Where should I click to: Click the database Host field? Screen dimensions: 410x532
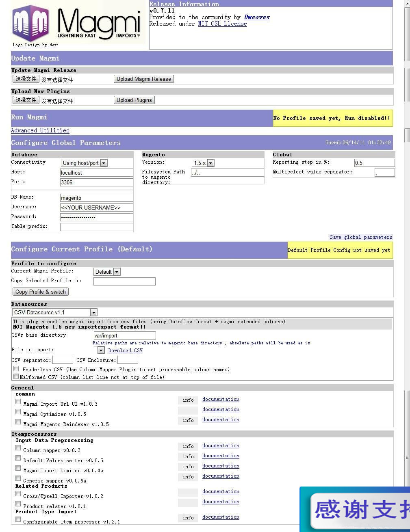click(x=97, y=173)
